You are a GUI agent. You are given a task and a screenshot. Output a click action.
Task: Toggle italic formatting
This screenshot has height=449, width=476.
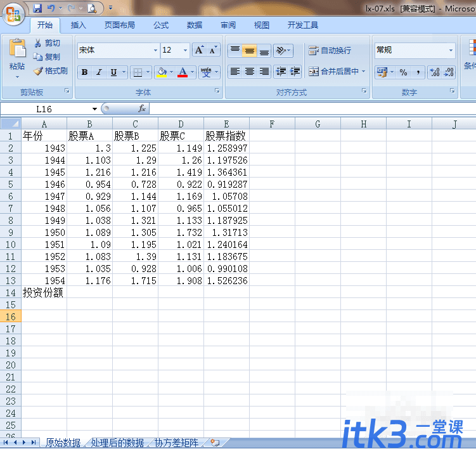[99, 72]
